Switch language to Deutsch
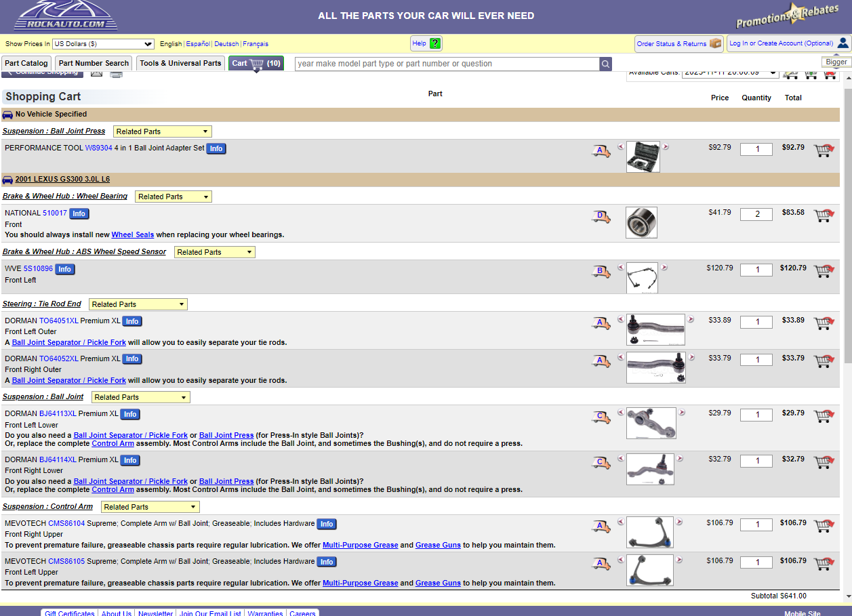852x616 pixels. (x=226, y=44)
